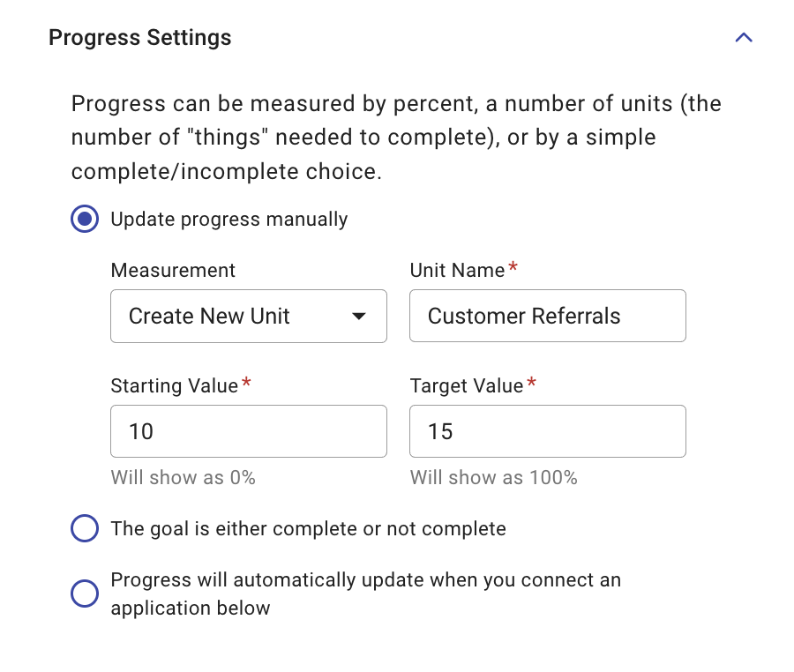This screenshot has width=794, height=672.
Task: Expand the measurement options list
Action: pyautogui.click(x=248, y=316)
